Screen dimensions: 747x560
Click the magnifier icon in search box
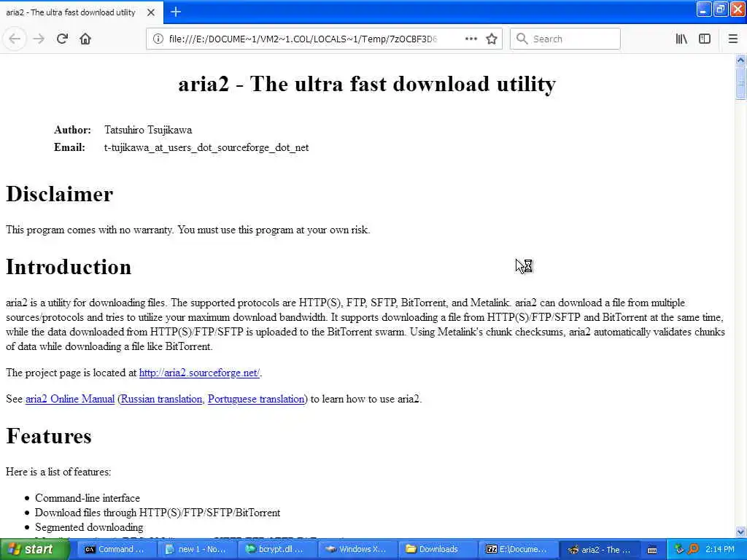click(522, 39)
